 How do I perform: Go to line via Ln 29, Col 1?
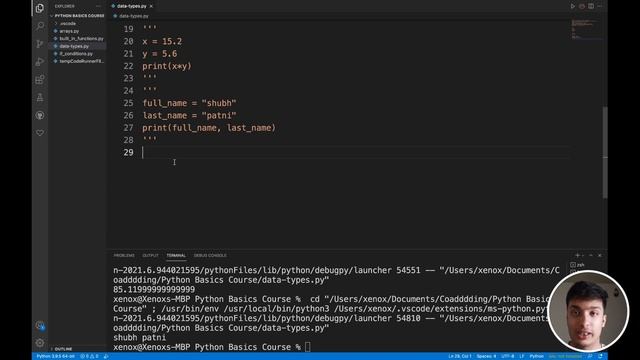pyautogui.click(x=460, y=356)
